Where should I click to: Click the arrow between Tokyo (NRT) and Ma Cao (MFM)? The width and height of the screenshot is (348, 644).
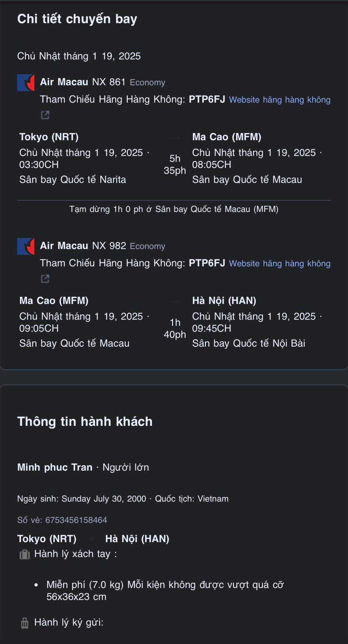coord(175,138)
